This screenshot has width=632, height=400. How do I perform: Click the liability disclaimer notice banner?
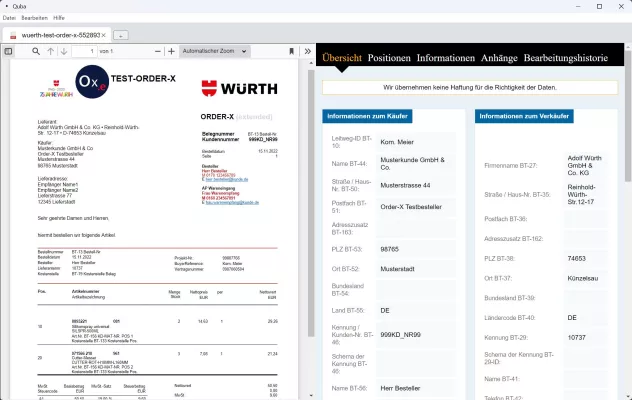pyautogui.click(x=470, y=88)
